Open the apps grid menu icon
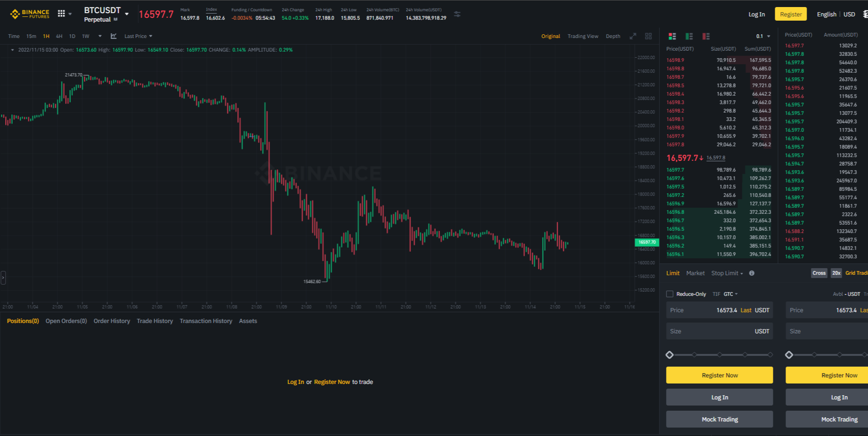Screen dimensions: 868x436 pos(61,14)
